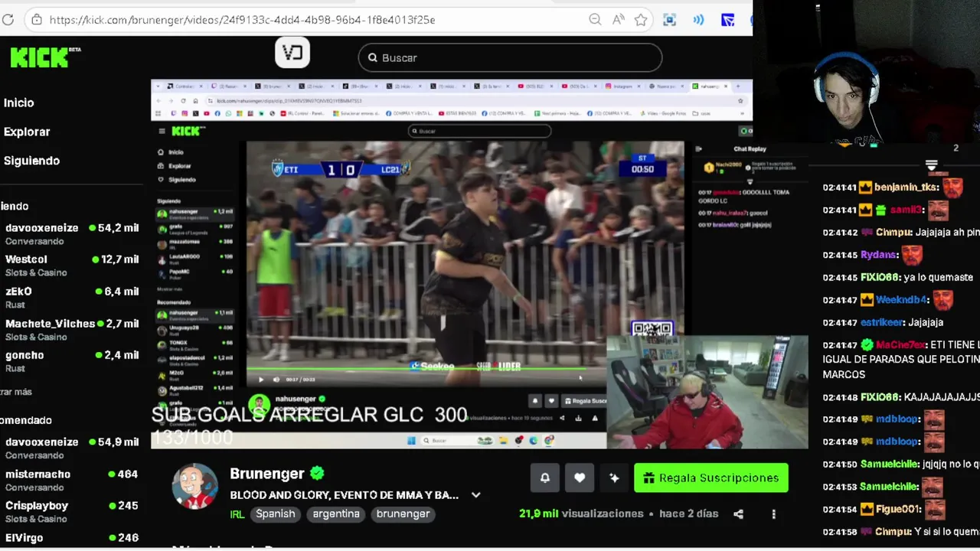
Task: Add page to favorites with star icon
Action: (641, 20)
